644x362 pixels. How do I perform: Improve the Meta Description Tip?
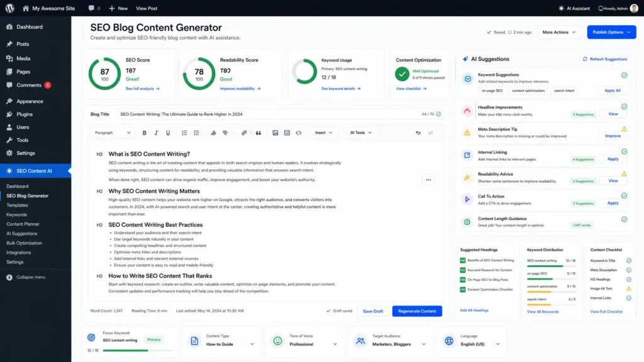point(613,136)
